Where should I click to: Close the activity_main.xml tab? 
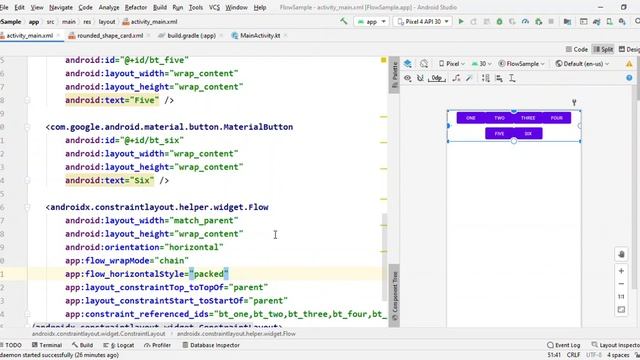[x=58, y=36]
